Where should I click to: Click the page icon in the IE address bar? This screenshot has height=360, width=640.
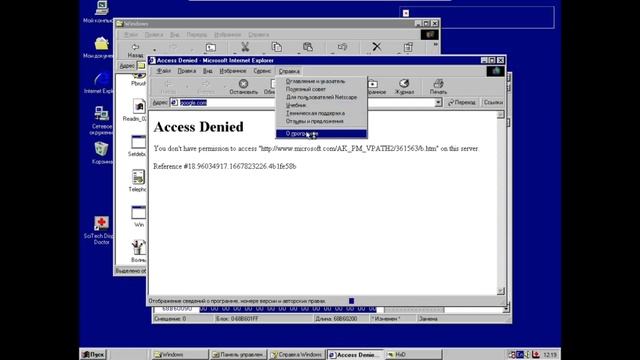coord(174,102)
